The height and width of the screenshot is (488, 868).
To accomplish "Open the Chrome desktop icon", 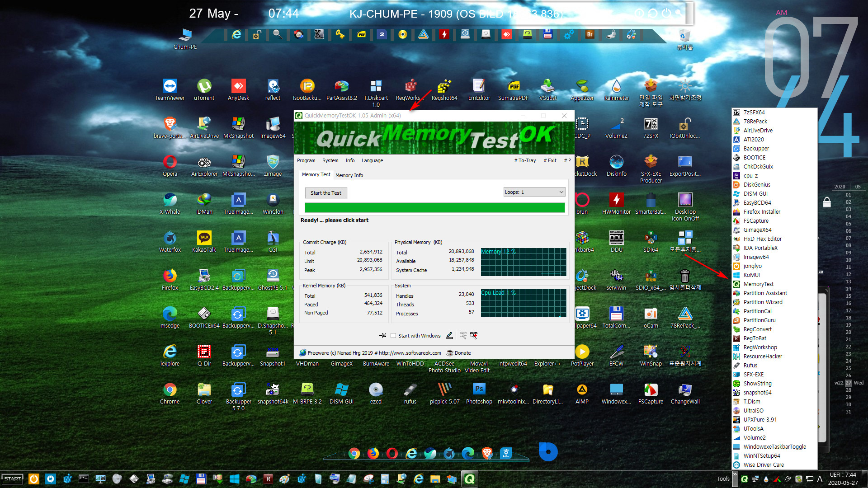I will [x=170, y=393].
